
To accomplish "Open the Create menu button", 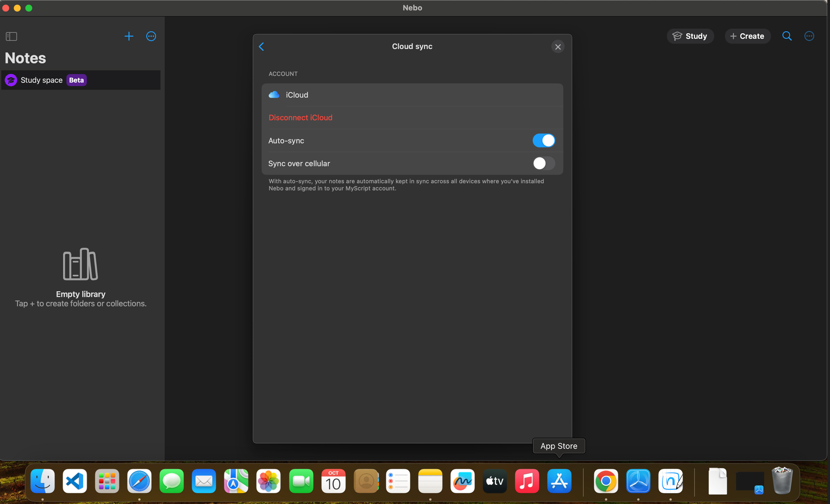I will (x=747, y=36).
